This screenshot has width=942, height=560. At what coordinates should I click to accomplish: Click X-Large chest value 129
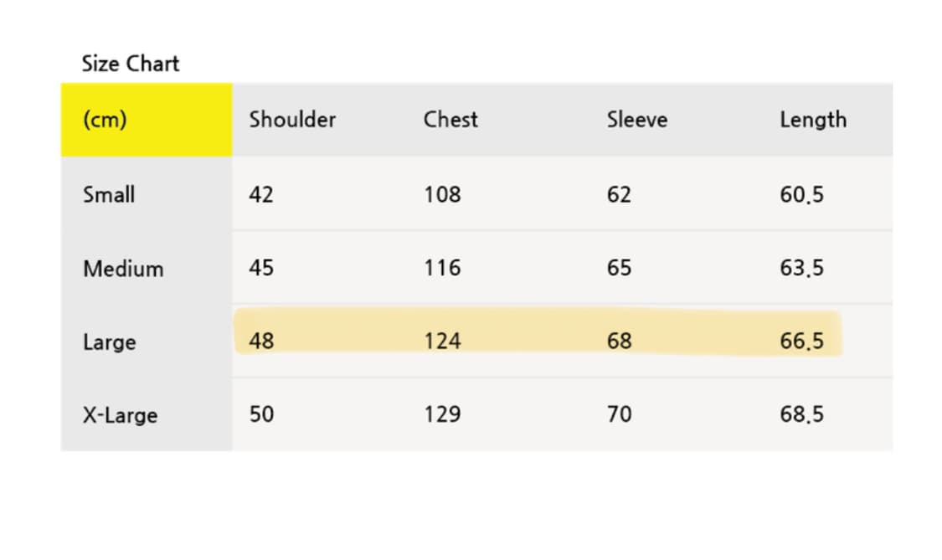442,414
